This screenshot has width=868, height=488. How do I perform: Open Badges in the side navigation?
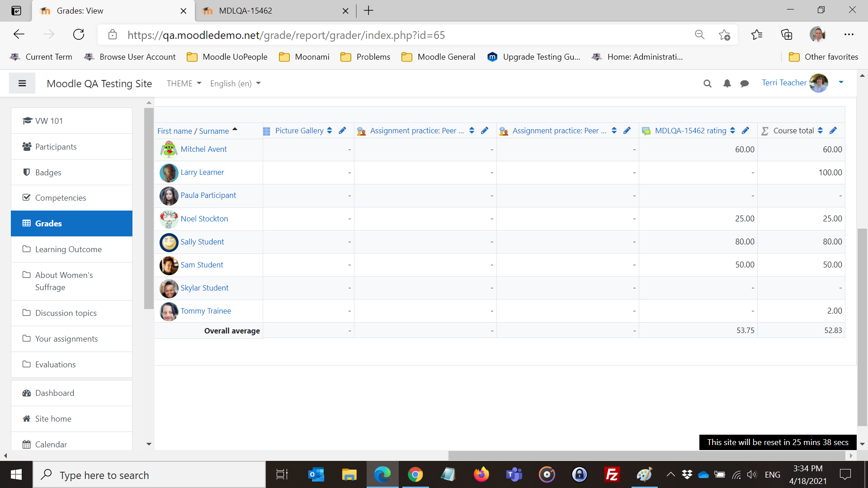pyautogui.click(x=71, y=173)
